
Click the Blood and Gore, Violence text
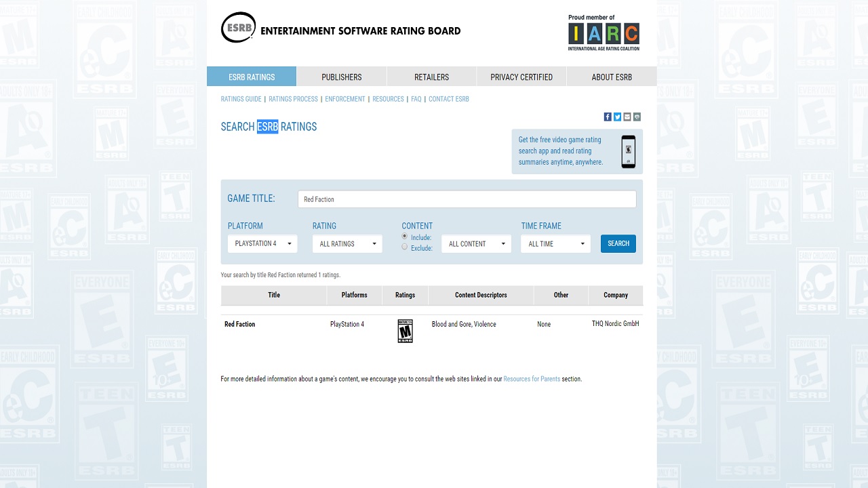tap(464, 324)
